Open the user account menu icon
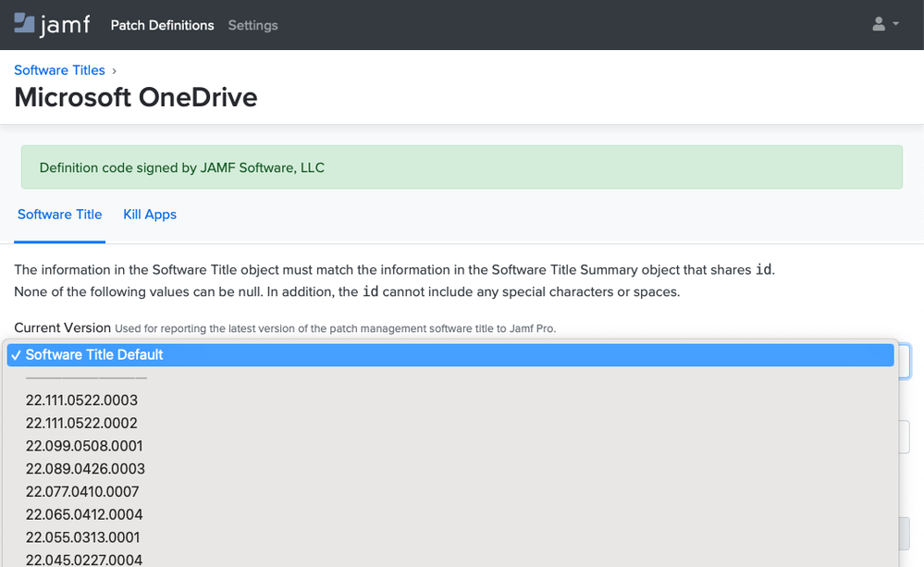 click(885, 24)
